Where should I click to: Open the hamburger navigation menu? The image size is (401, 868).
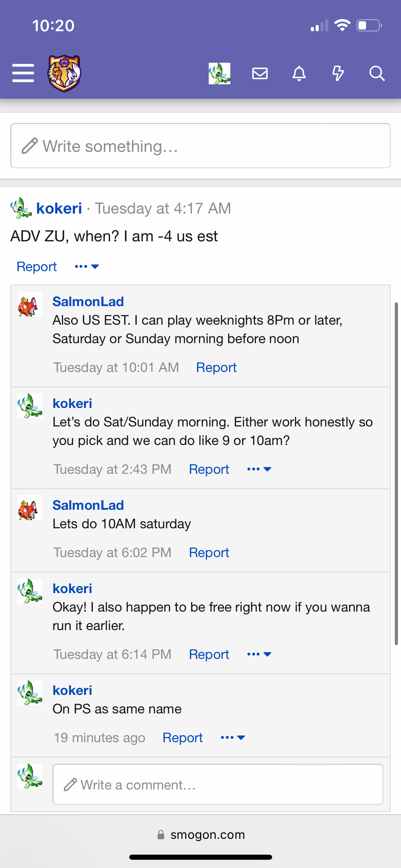click(x=23, y=73)
